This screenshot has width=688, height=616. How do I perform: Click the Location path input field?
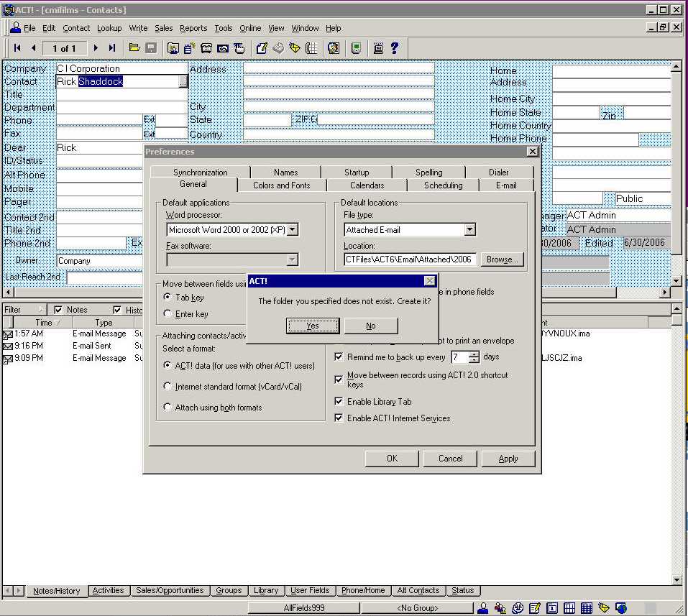[410, 259]
